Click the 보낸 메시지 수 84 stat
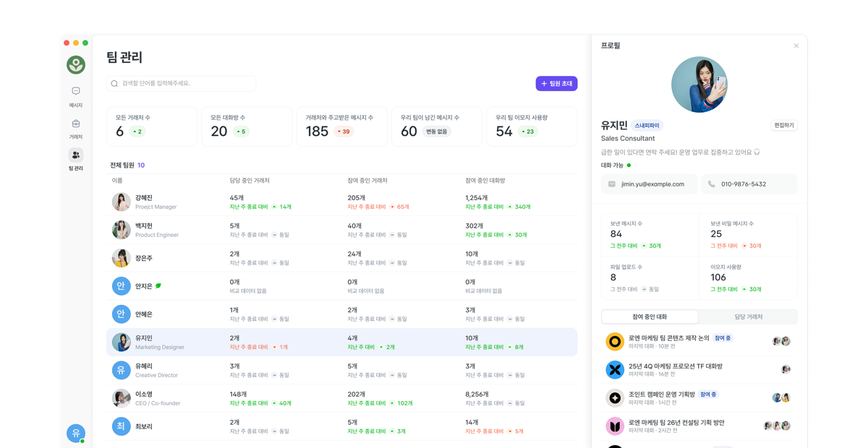 tap(650, 235)
